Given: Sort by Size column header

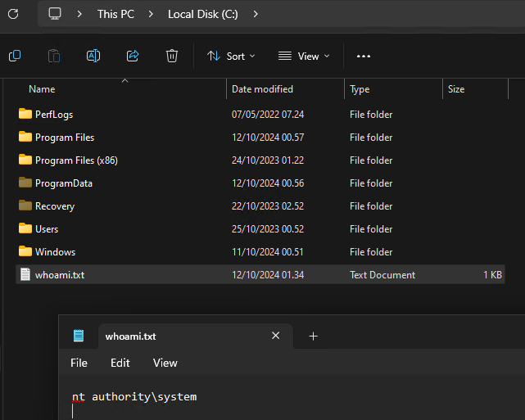Looking at the screenshot, I should click(456, 89).
